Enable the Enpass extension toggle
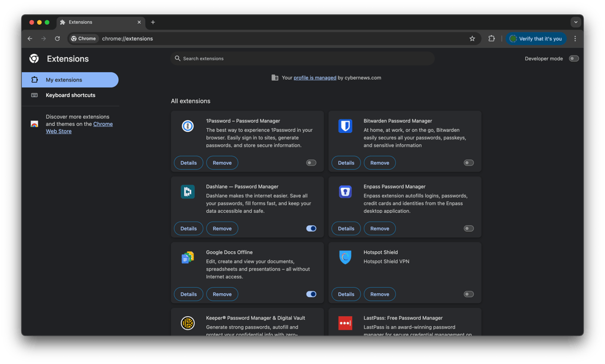 point(469,229)
